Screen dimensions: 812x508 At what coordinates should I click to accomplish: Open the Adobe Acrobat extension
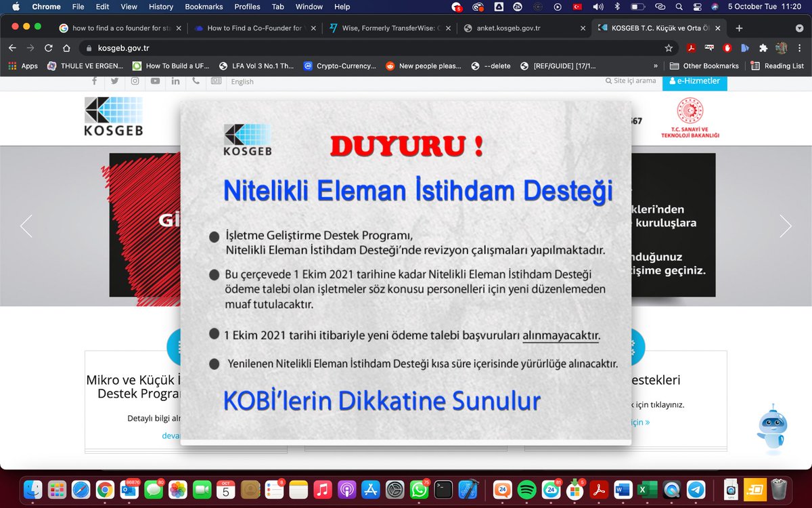pos(692,48)
